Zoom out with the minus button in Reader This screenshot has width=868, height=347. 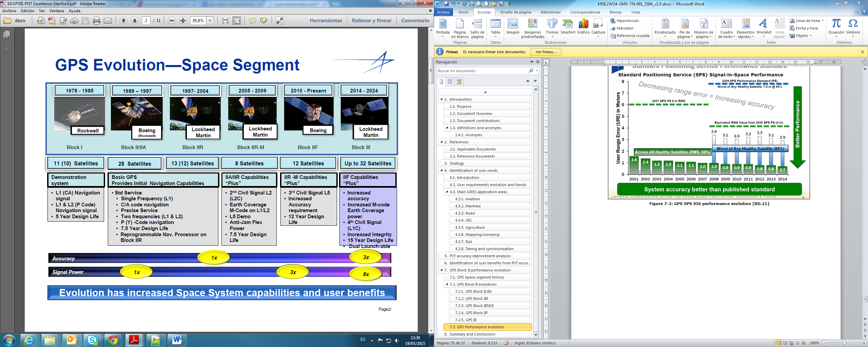click(x=172, y=21)
